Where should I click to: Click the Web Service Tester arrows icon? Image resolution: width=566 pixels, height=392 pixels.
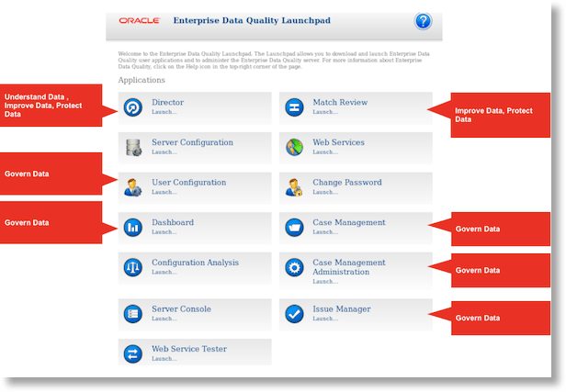[x=133, y=353]
